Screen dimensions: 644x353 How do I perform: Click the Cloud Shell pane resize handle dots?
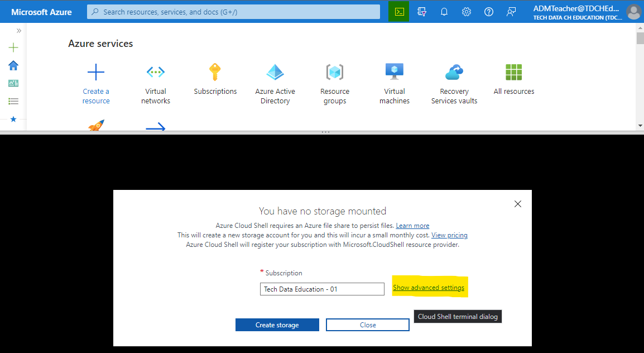click(x=326, y=132)
